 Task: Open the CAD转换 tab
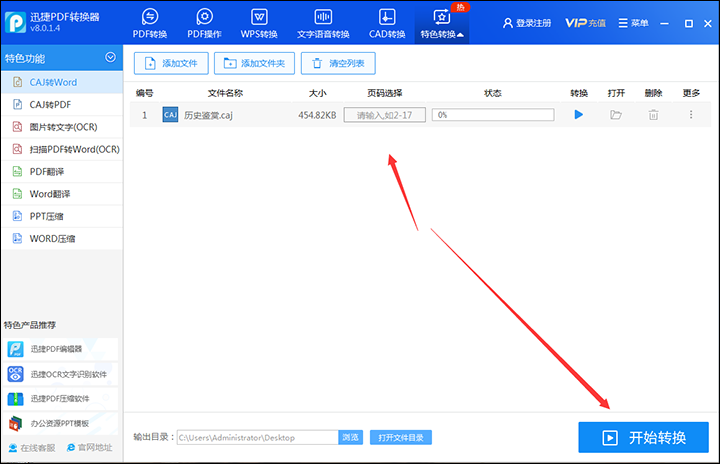387,23
